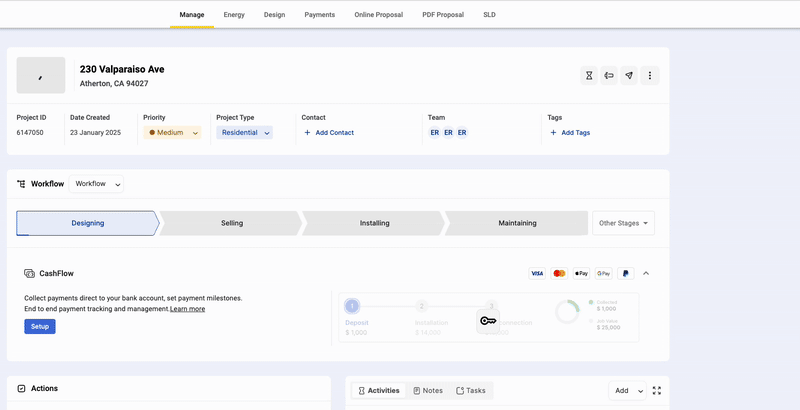
Task: Click the project ID 6147050
Action: click(x=30, y=133)
